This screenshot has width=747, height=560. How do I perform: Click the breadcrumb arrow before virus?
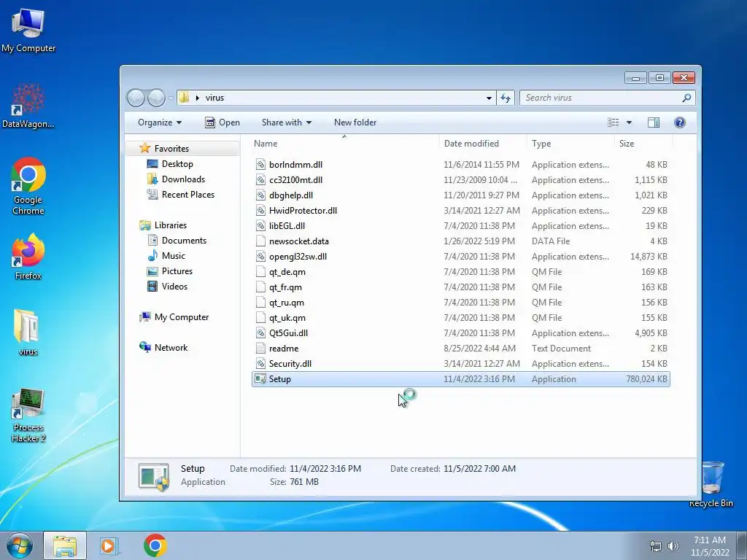pyautogui.click(x=197, y=98)
